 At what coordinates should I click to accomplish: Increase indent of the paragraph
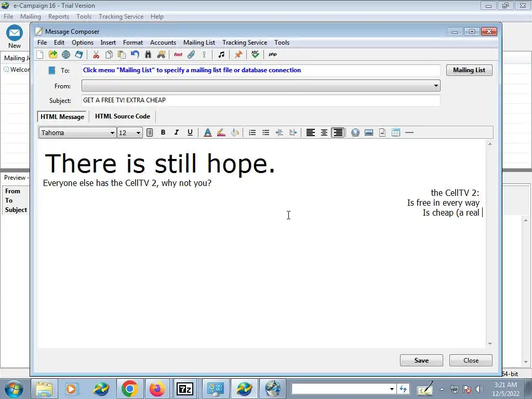tap(293, 132)
